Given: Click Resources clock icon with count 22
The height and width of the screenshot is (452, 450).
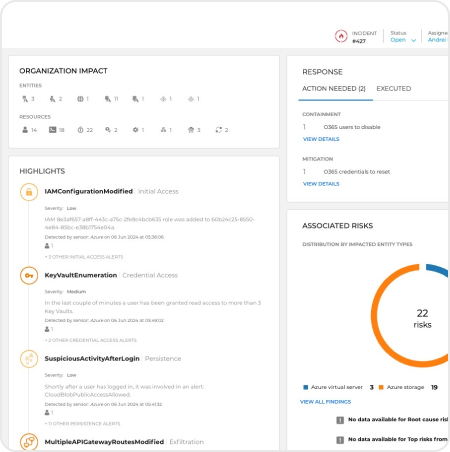Looking at the screenshot, I should click(80, 130).
